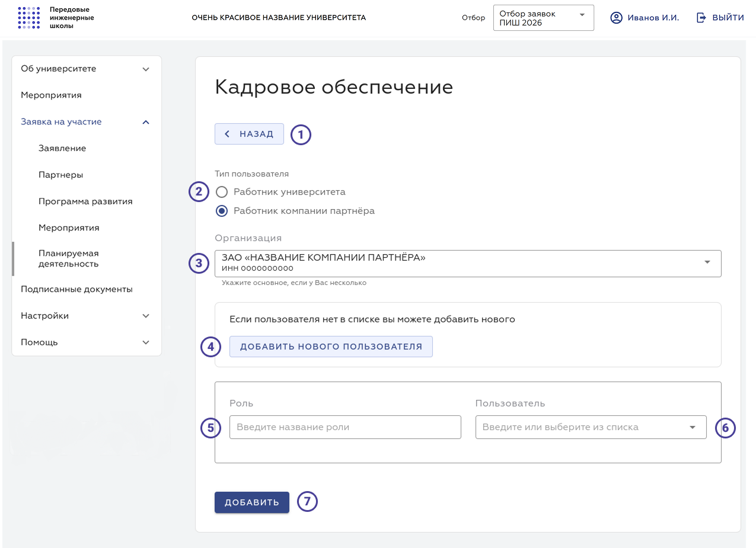The width and height of the screenshot is (756, 548).
Task: Open the Организация dropdown
Action: coord(468,263)
